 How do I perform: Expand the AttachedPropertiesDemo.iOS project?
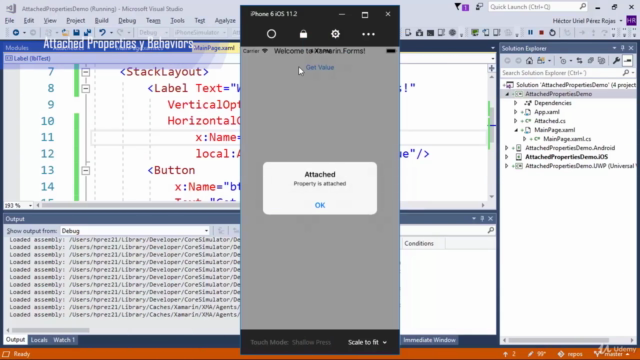click(507, 157)
